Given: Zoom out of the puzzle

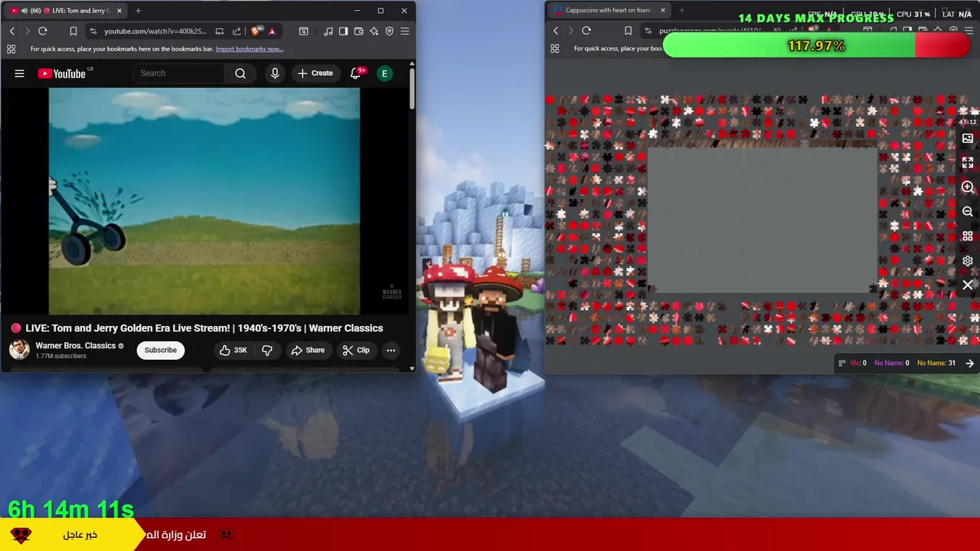Looking at the screenshot, I should [968, 212].
